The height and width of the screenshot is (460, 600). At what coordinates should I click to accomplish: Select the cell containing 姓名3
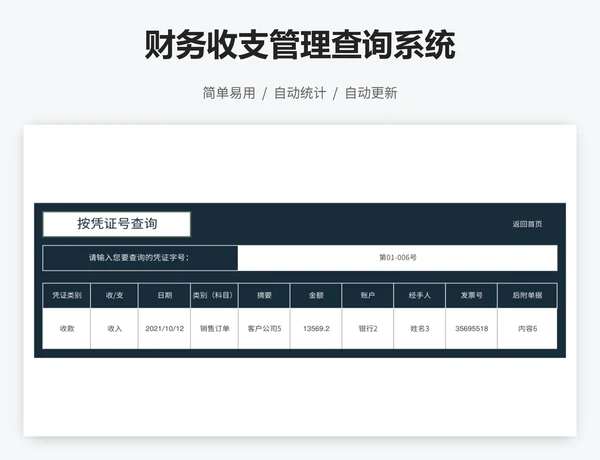pos(419,329)
